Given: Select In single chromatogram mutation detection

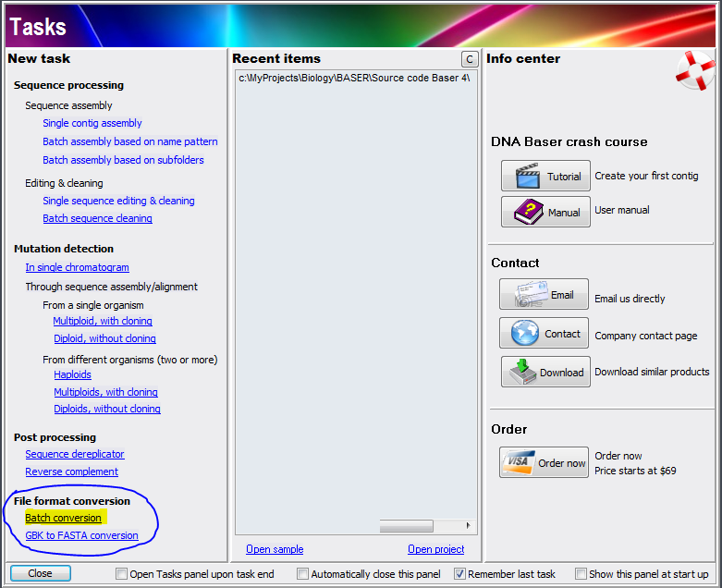Looking at the screenshot, I should (78, 267).
